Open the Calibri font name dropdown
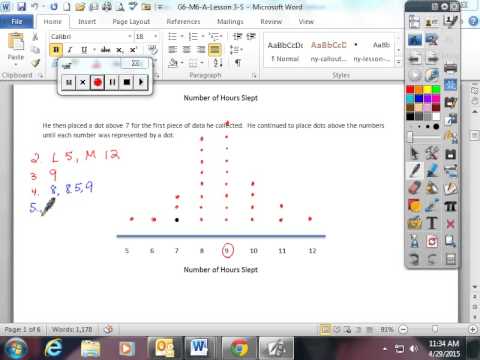Image resolution: width=480 pixels, height=360 pixels. point(129,36)
